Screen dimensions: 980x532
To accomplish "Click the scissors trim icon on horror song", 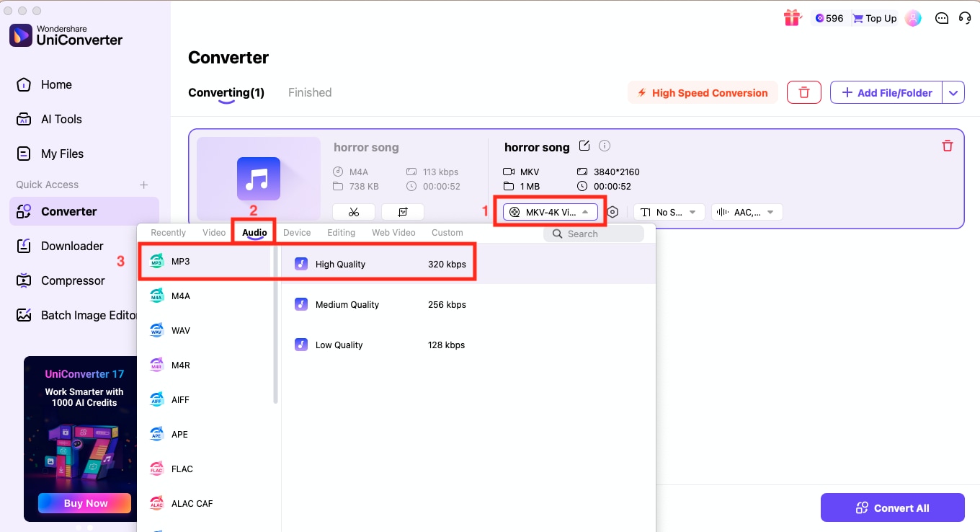I will [354, 211].
